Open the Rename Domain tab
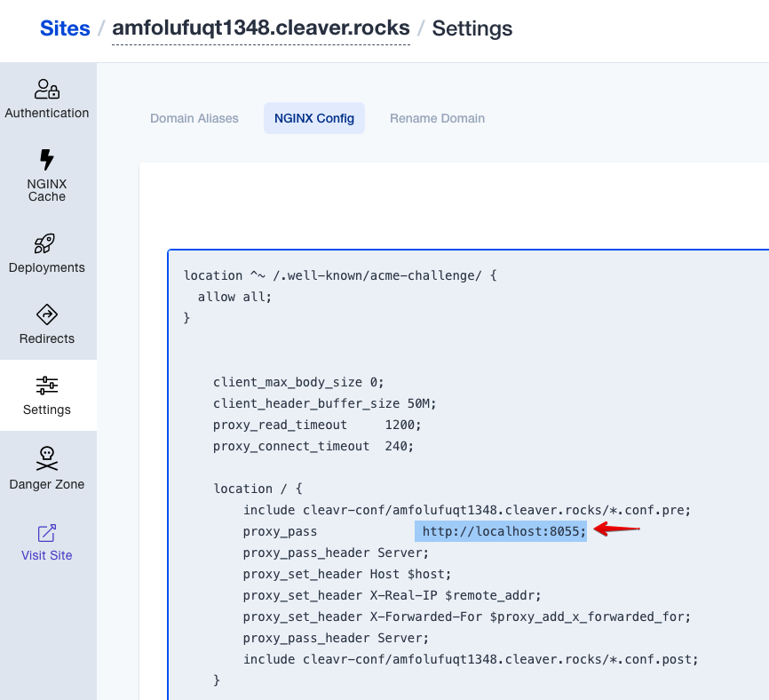Image resolution: width=769 pixels, height=700 pixels. [437, 118]
